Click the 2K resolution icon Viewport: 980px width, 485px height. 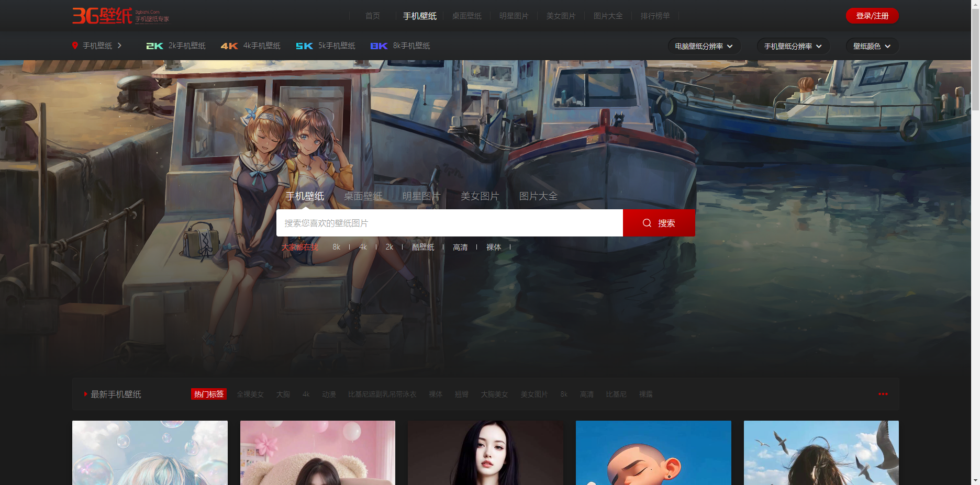tap(154, 46)
